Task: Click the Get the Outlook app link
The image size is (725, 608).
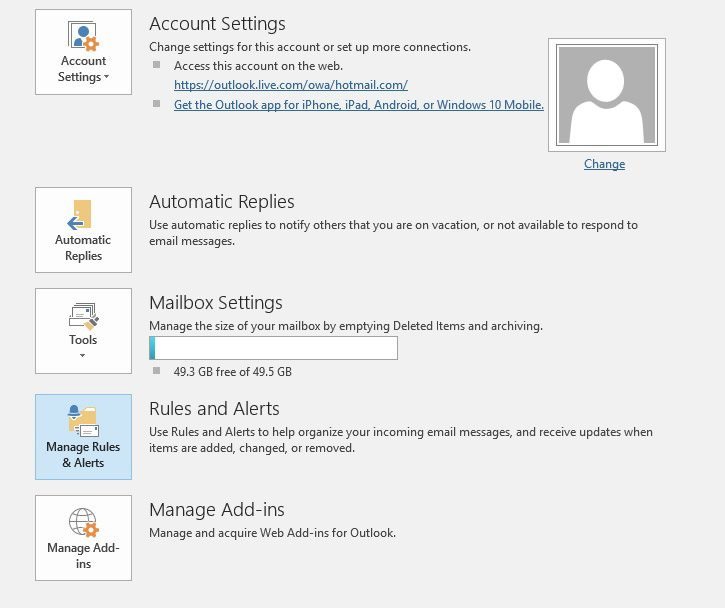Action: pyautogui.click(x=359, y=105)
